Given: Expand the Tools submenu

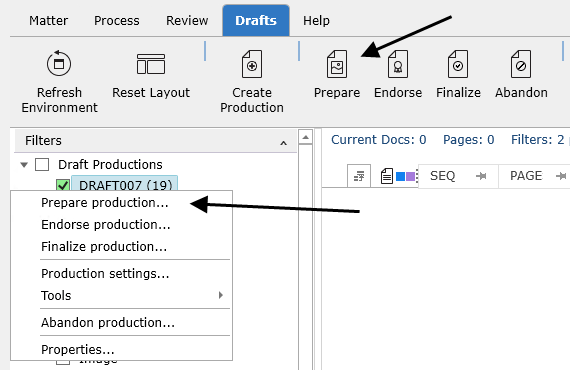Looking at the screenshot, I should click(x=220, y=295).
